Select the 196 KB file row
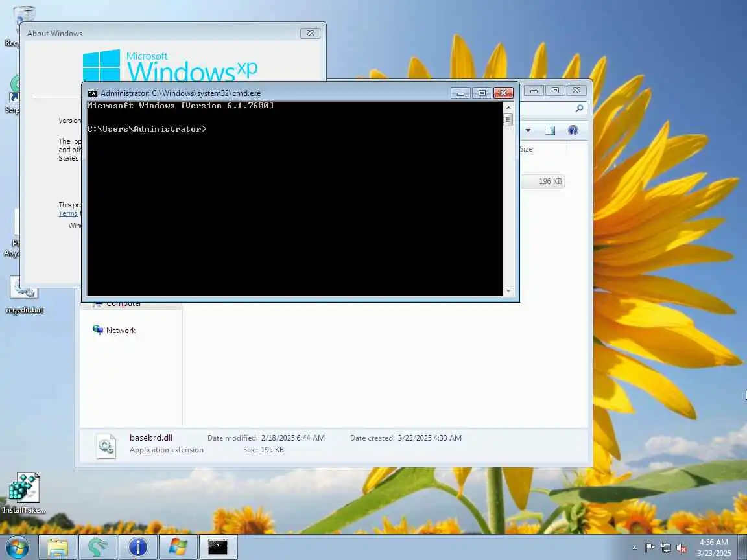The image size is (747, 560). pos(542,181)
